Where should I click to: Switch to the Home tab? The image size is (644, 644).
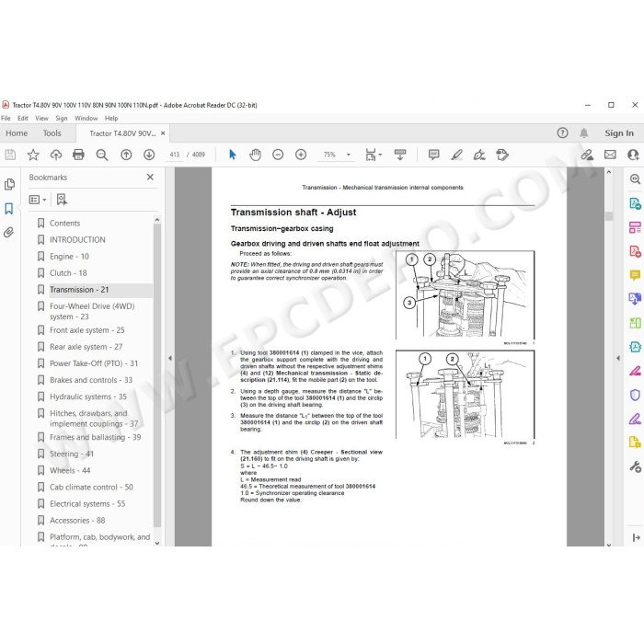point(17,133)
